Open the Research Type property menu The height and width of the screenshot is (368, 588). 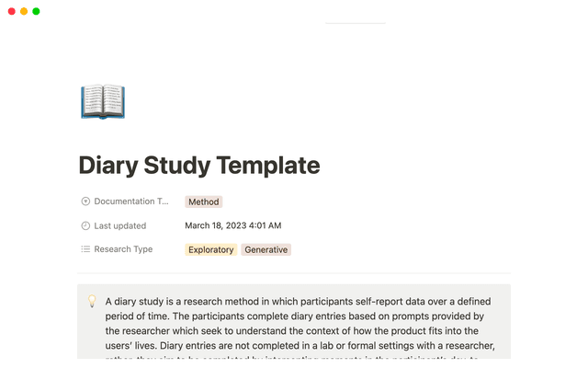pos(123,249)
